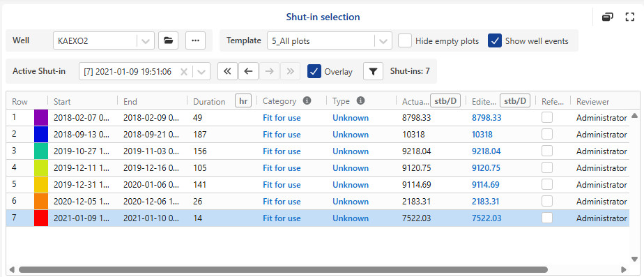644x277 pixels.
Task: Click the table scroll up arrow
Action: click(x=634, y=116)
